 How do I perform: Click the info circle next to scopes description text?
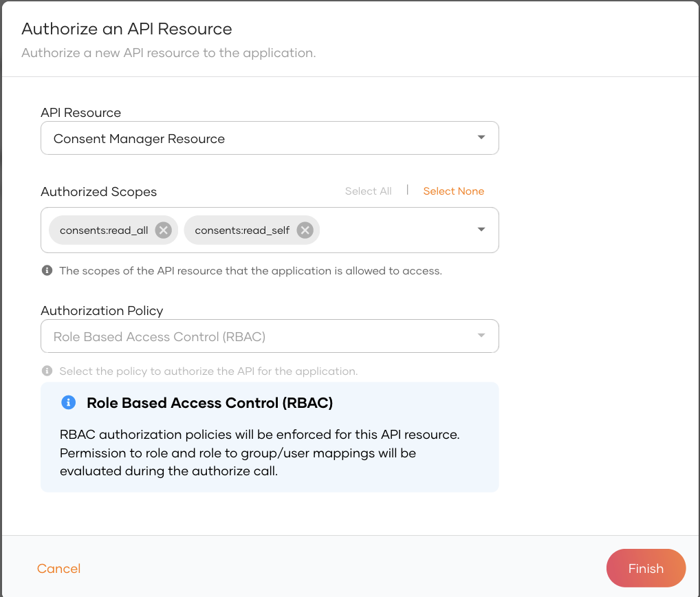coord(47,270)
